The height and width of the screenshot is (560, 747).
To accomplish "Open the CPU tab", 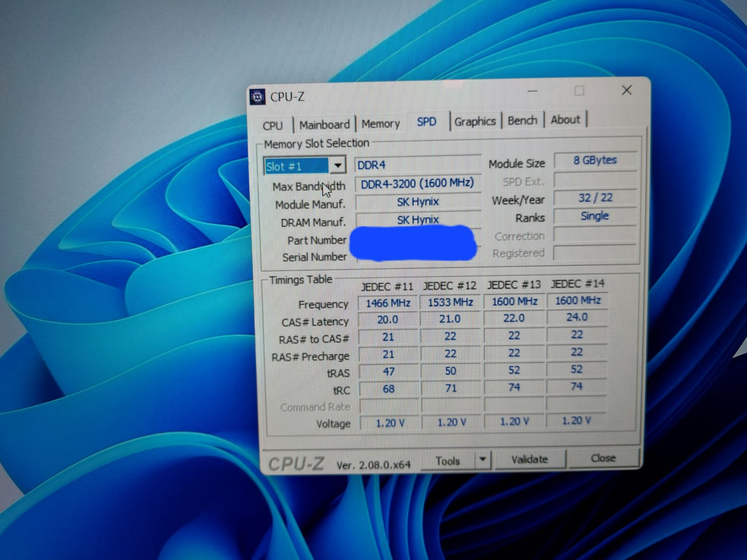I will (x=273, y=125).
